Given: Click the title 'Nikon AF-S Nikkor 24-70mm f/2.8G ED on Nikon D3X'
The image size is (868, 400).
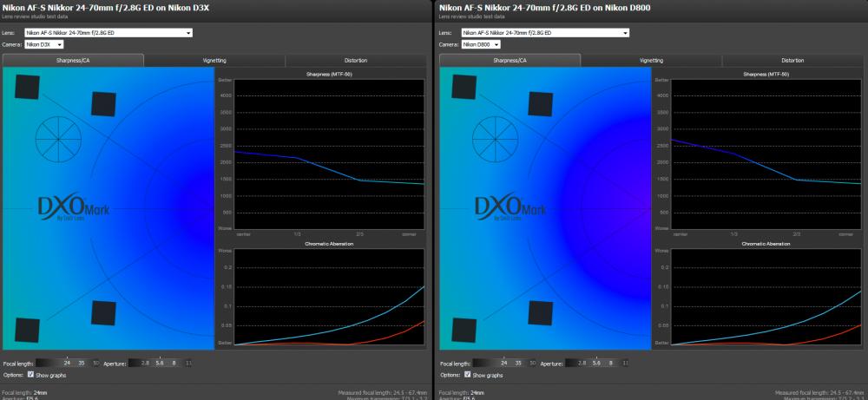Looking at the screenshot, I should [x=106, y=8].
